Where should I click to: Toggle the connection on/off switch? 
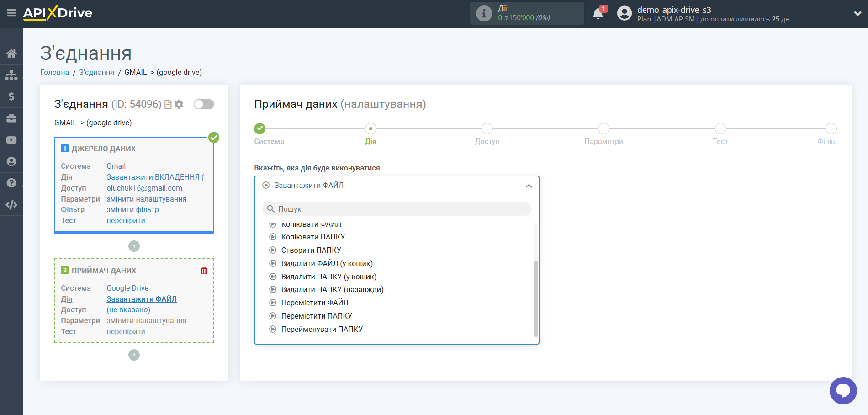click(204, 104)
